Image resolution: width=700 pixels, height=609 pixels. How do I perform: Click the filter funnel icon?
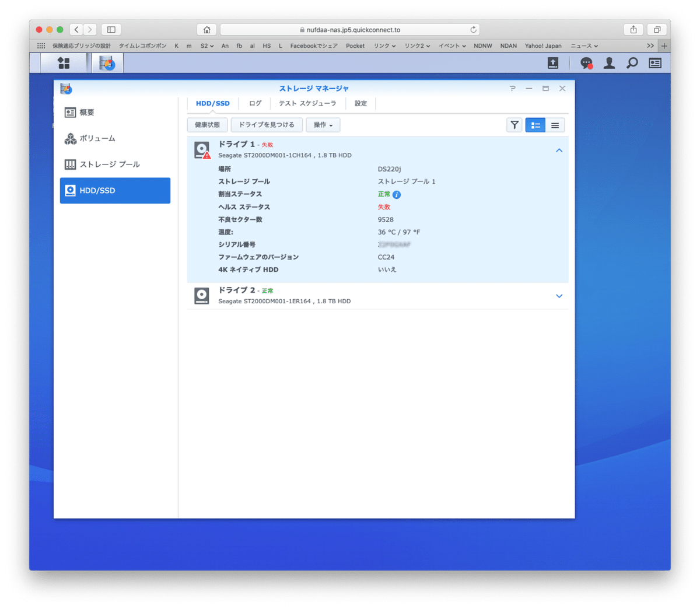[x=514, y=125]
